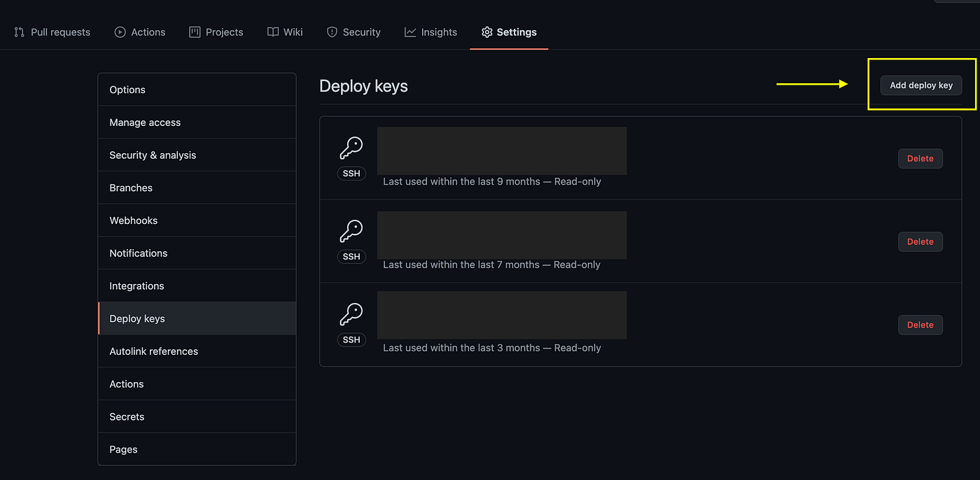The height and width of the screenshot is (480, 980).
Task: Click the Security shield icon
Action: (x=332, y=32)
